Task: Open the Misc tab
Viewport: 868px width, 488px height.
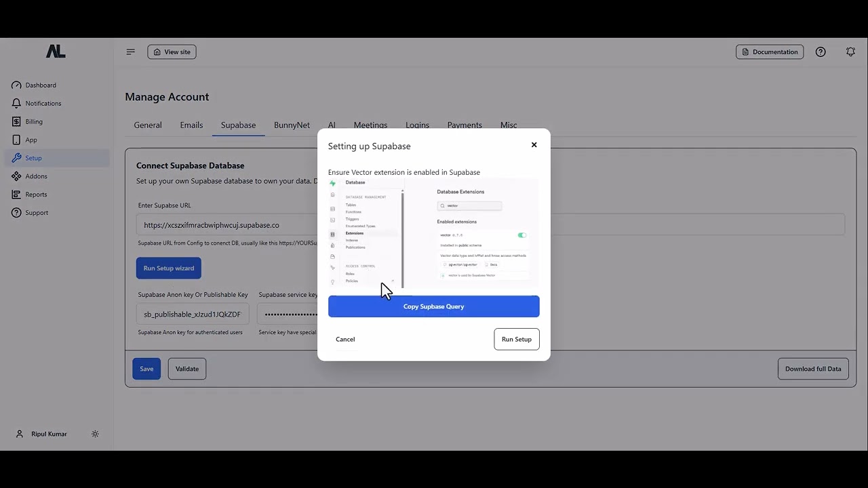Action: pyautogui.click(x=509, y=125)
